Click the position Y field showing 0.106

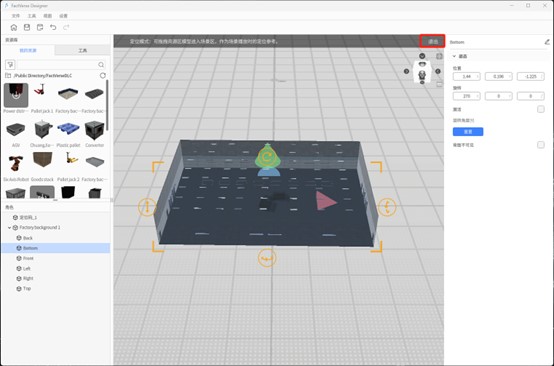pyautogui.click(x=499, y=76)
